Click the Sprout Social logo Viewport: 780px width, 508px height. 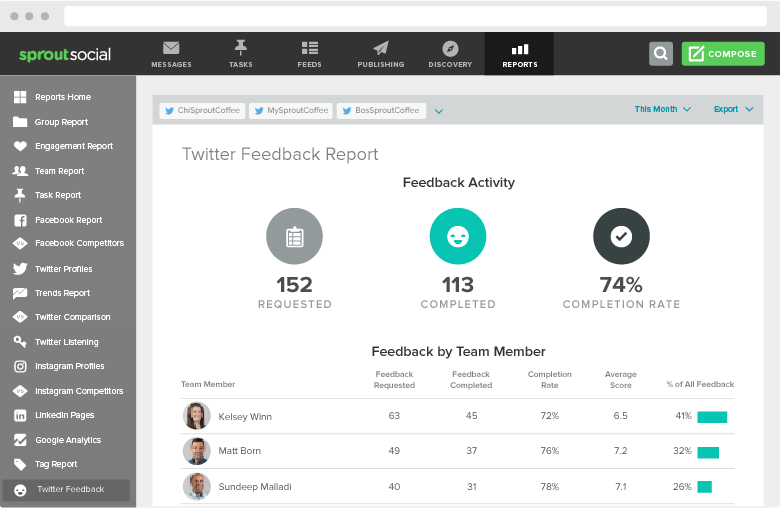point(65,54)
